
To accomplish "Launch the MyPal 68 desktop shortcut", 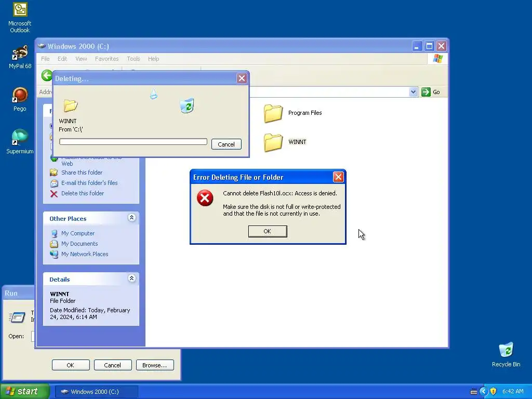I will (20, 57).
